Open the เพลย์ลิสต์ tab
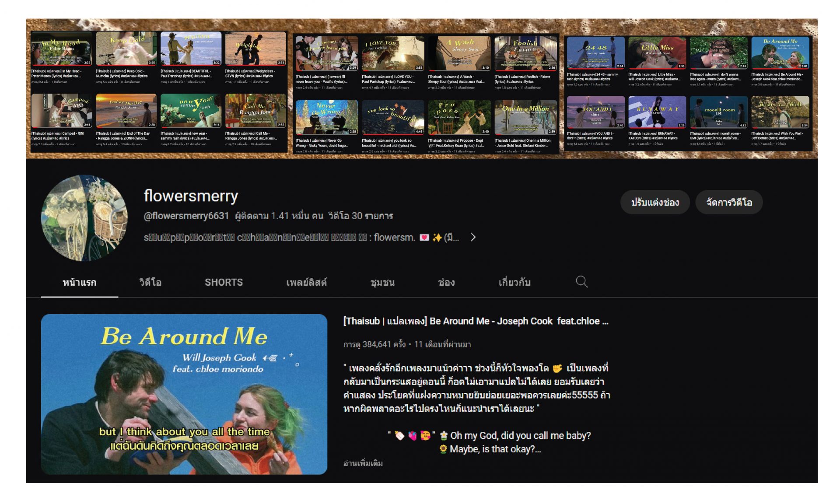The height and width of the screenshot is (504, 840). [306, 283]
